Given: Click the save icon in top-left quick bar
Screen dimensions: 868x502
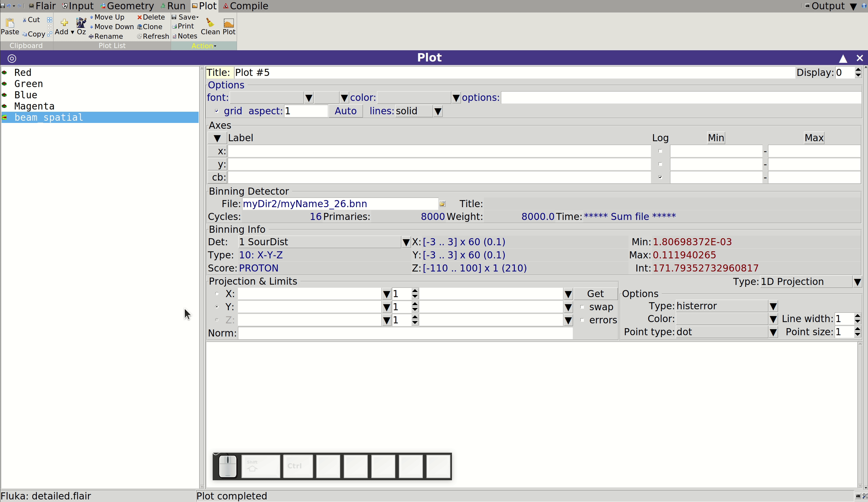Looking at the screenshot, I should 3,6.
